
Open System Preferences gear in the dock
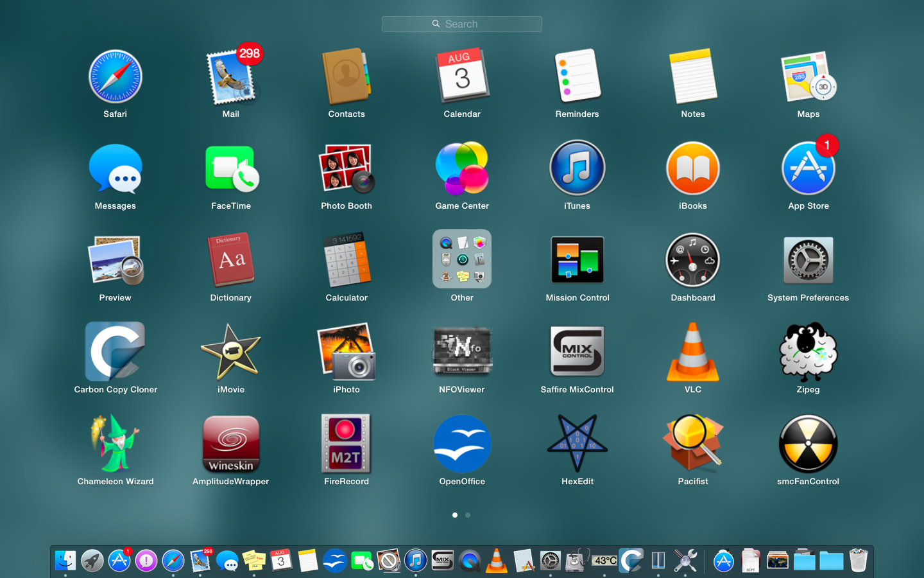click(x=551, y=561)
